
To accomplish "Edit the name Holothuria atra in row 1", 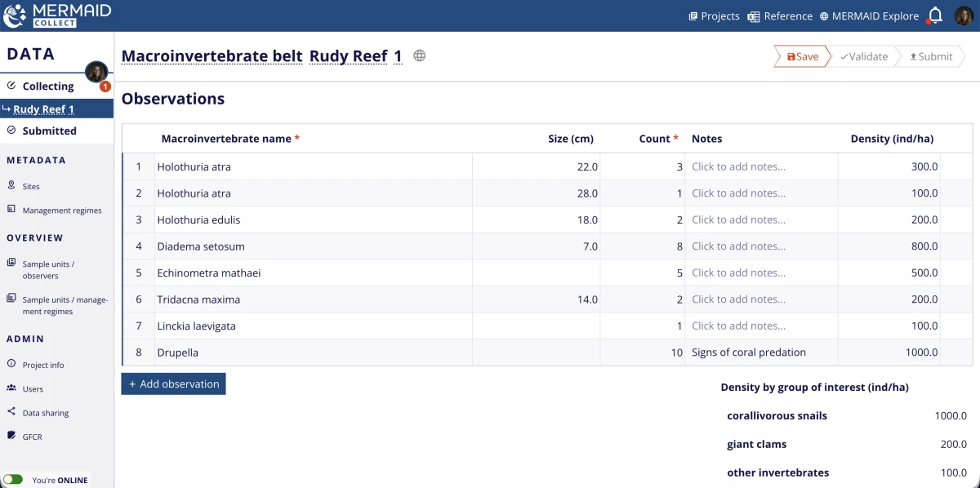I will click(314, 166).
